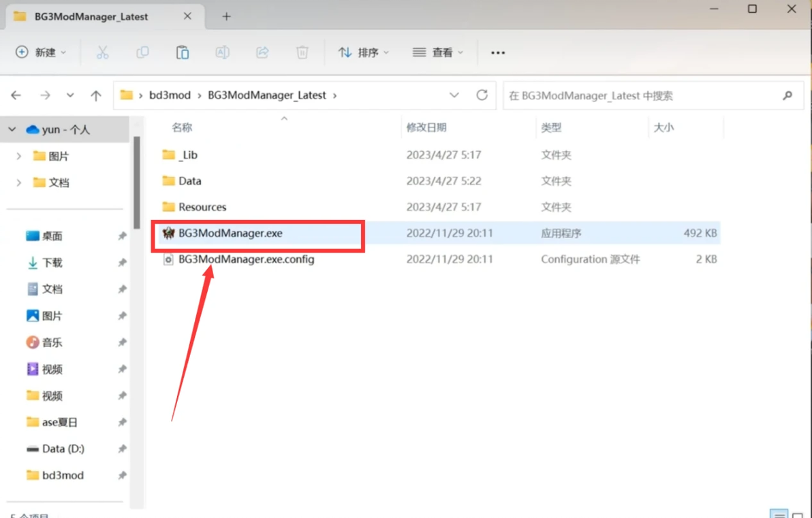This screenshot has width=812, height=518.
Task: Open the 排序 sort dropdown
Action: tap(364, 52)
